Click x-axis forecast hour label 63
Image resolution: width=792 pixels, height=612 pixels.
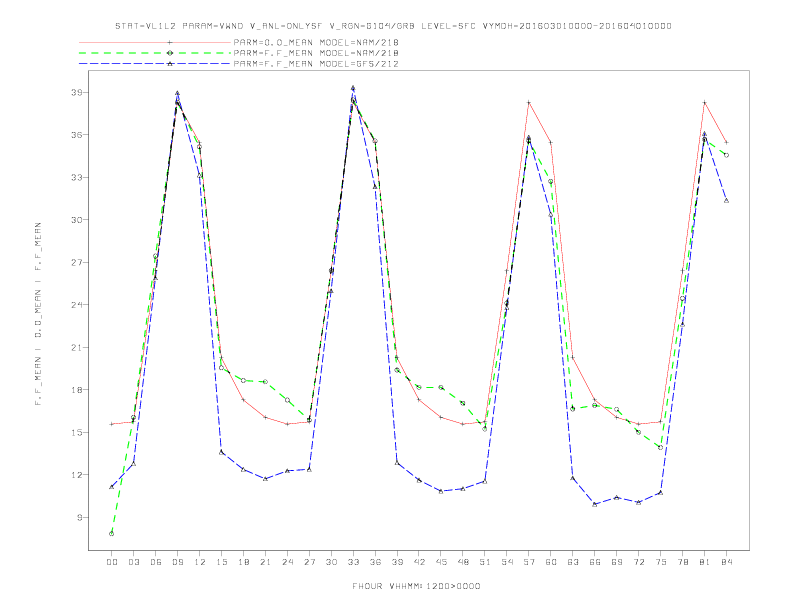573,562
